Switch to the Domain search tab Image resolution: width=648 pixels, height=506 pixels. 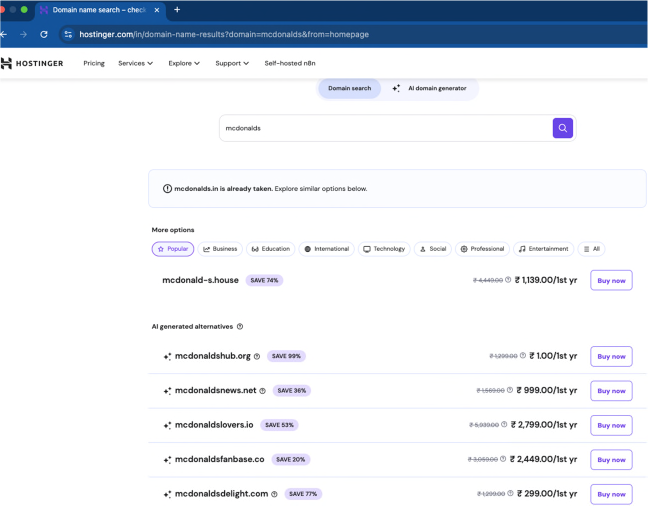350,88
